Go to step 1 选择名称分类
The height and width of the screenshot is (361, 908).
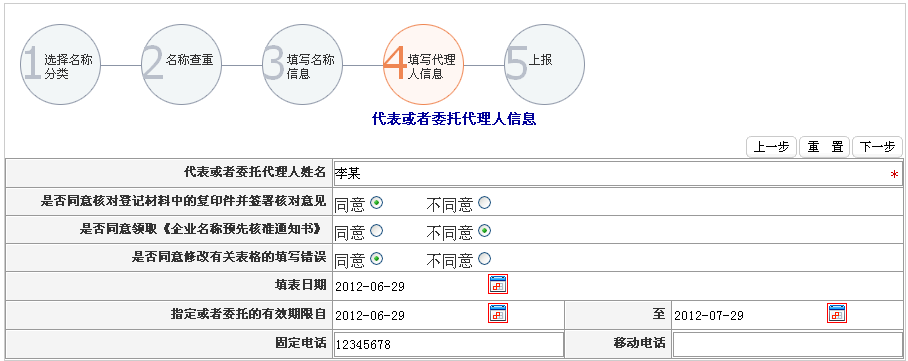coord(60,64)
